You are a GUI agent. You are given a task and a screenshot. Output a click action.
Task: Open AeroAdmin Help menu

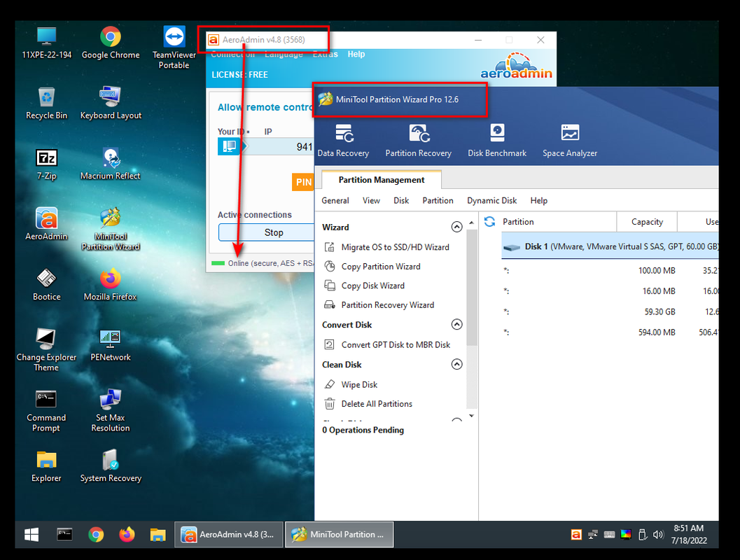[356, 55]
